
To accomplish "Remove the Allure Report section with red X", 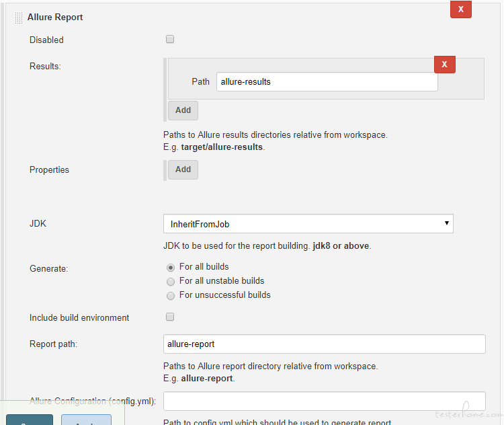I will [460, 9].
